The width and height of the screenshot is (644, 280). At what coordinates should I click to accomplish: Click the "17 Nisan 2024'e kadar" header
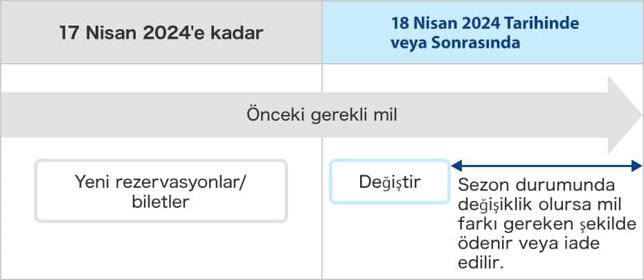coord(161,33)
